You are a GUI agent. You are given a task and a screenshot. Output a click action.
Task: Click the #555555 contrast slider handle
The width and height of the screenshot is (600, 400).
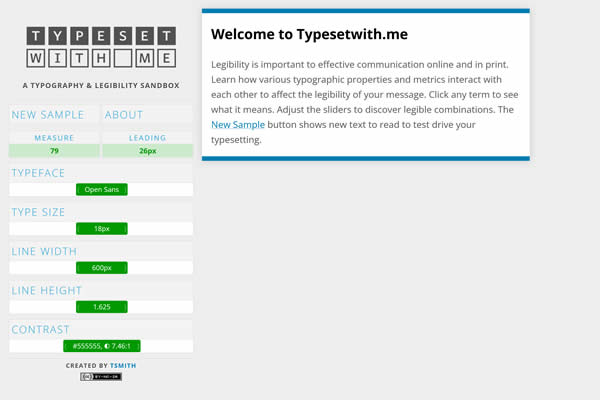click(102, 346)
